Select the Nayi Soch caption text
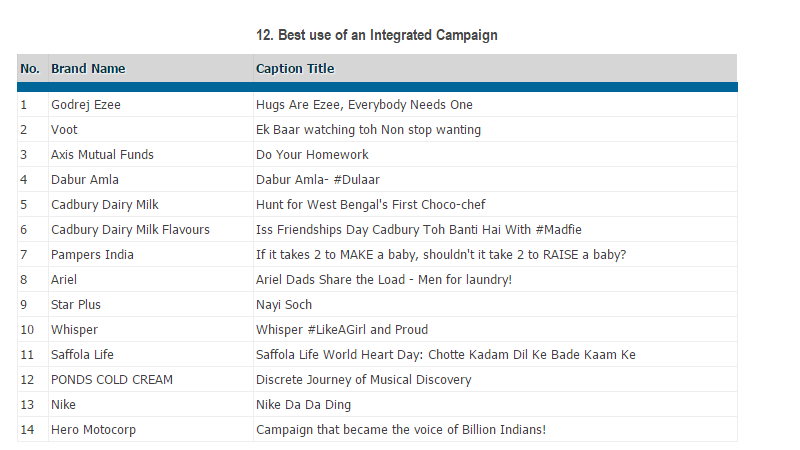The height and width of the screenshot is (450, 800). click(x=284, y=305)
